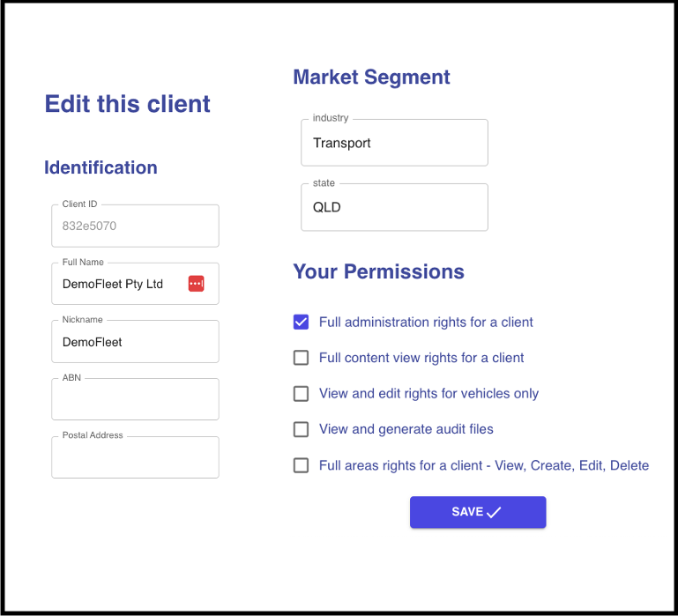This screenshot has height=616, width=678.
Task: Click the Your Permissions heading
Action: [378, 271]
